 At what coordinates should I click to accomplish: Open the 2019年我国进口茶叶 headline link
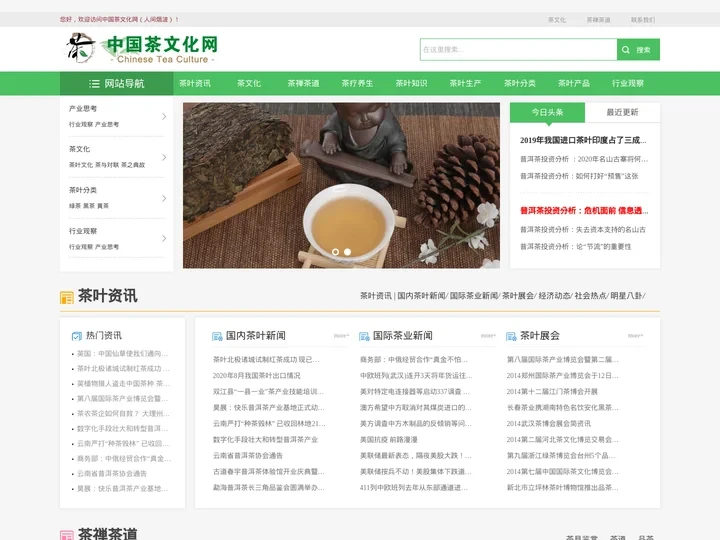[582, 140]
